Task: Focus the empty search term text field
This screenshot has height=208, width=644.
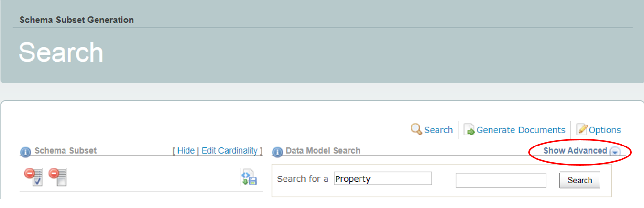Action: (501, 180)
